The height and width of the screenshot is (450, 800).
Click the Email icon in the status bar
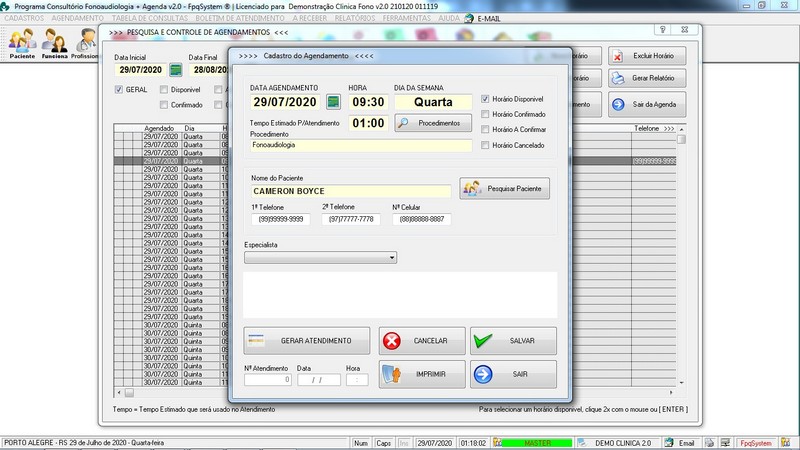(x=669, y=443)
